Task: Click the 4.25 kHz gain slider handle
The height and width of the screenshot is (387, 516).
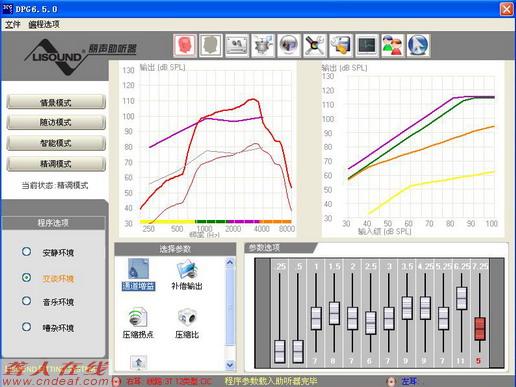Action: point(425,308)
